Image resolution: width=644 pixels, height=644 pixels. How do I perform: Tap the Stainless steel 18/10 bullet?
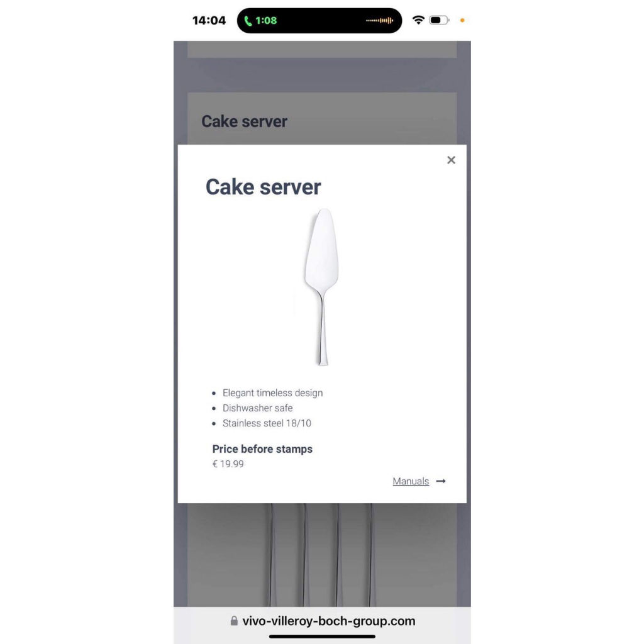[267, 423]
